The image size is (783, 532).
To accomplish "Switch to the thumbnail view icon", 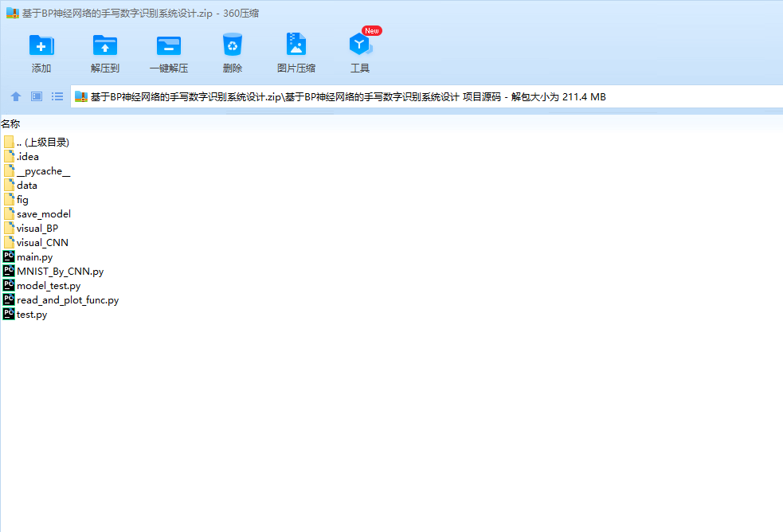I will [x=37, y=96].
